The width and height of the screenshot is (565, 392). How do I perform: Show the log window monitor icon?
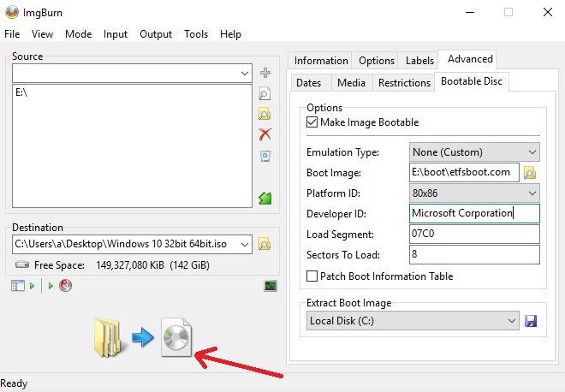271,286
